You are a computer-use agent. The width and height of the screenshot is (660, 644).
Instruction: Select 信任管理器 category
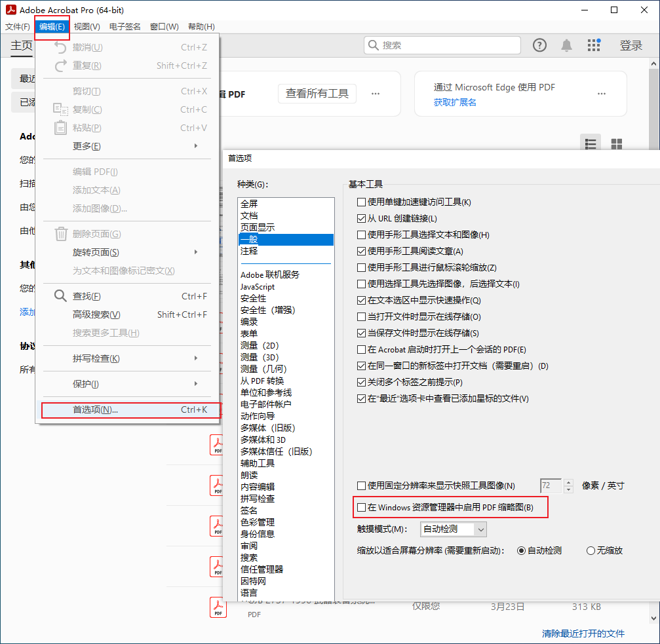pyautogui.click(x=286, y=569)
